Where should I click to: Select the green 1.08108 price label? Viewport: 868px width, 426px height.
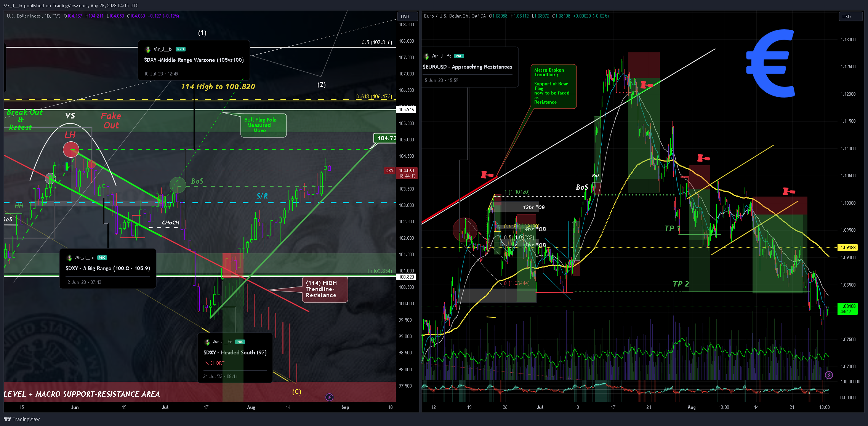848,309
